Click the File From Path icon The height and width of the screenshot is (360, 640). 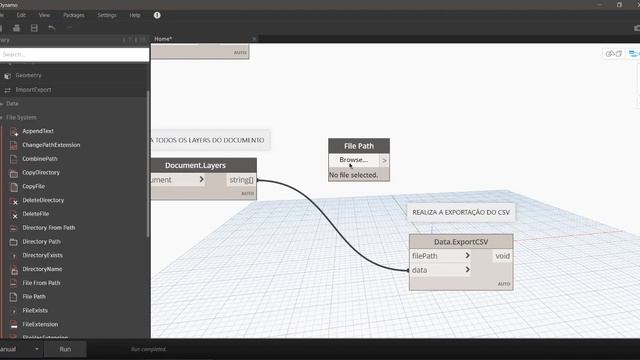coord(14,283)
